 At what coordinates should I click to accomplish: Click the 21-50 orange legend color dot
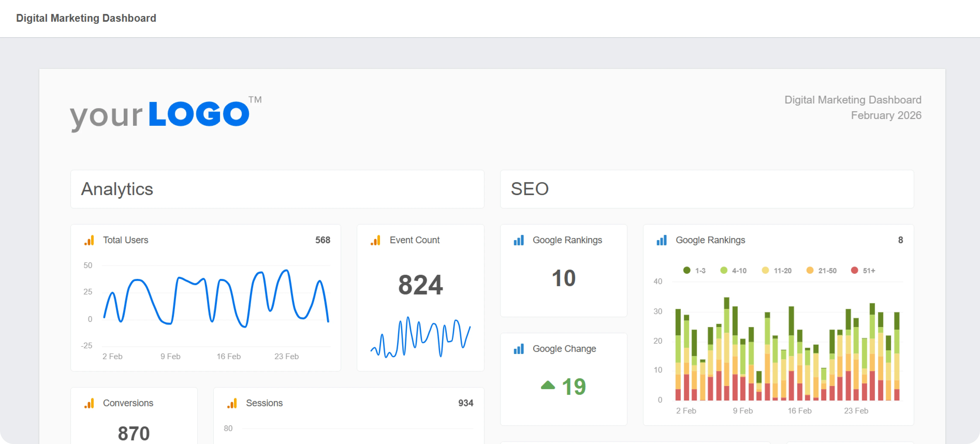[810, 271]
